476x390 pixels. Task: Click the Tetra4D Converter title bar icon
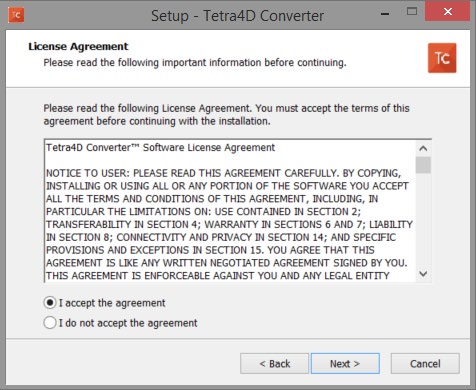16,15
